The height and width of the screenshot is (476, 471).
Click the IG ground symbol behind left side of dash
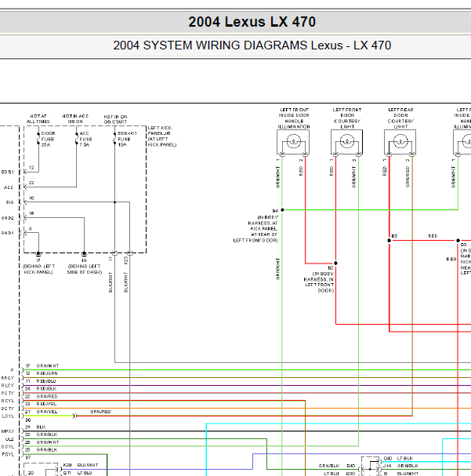(x=84, y=253)
